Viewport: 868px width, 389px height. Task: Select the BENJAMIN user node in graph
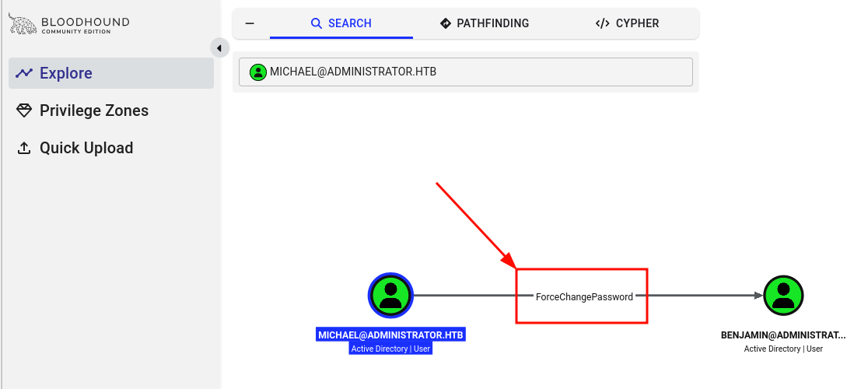tap(783, 295)
